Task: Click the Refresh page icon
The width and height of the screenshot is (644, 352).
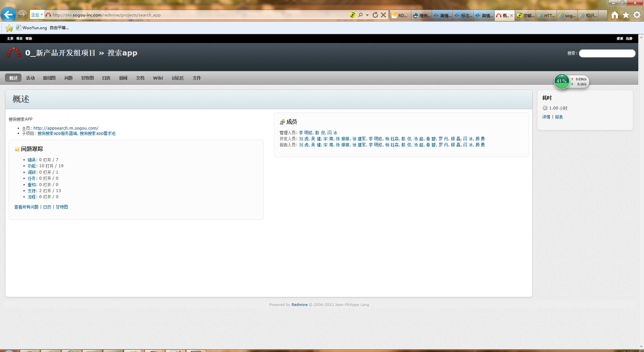Action: [x=375, y=15]
